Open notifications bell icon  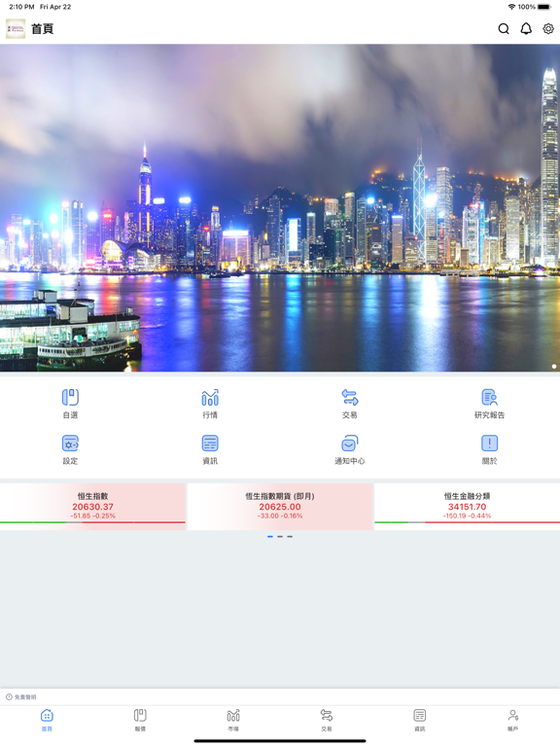526,29
